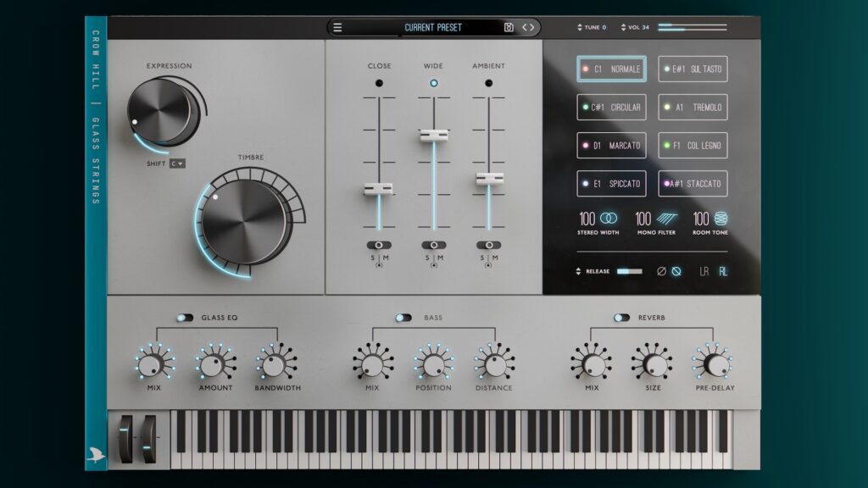Enable the Bass effect switch
Image resolution: width=868 pixels, height=488 pixels.
(403, 318)
